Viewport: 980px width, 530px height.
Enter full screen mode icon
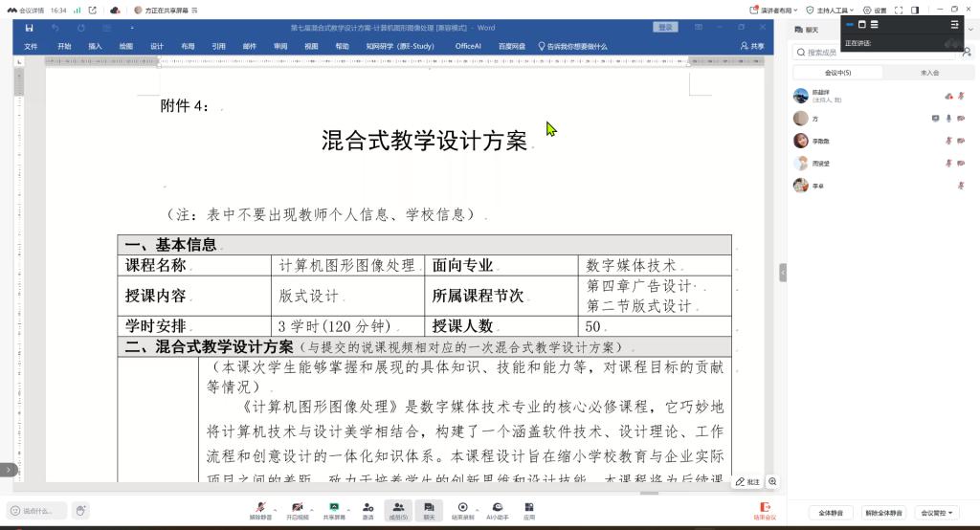899,10
